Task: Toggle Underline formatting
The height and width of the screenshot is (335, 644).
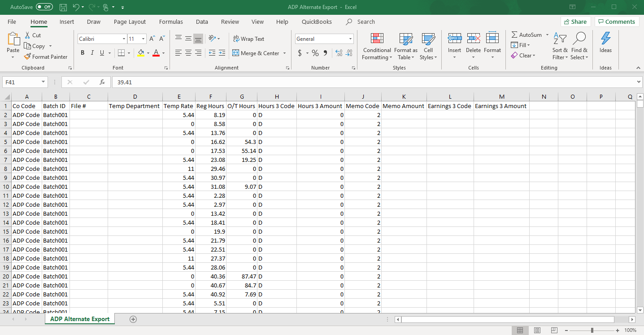Action: click(x=102, y=53)
